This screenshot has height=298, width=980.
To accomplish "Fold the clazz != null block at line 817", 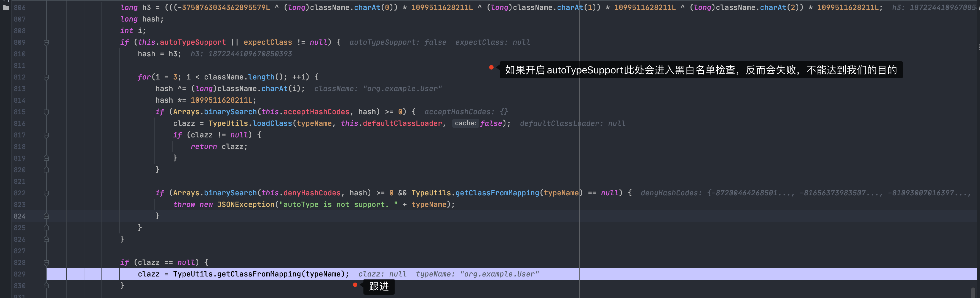I will tap(46, 135).
